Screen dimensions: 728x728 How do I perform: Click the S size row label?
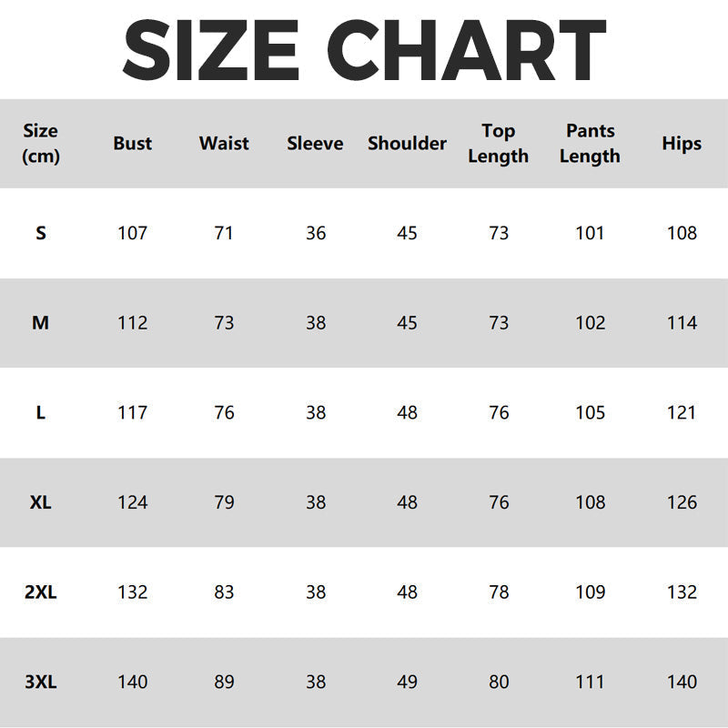pos(41,233)
